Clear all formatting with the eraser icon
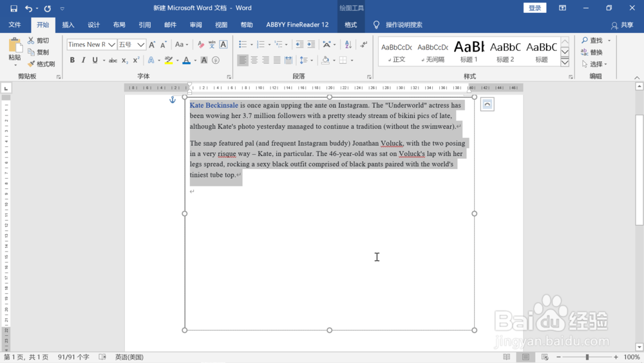The image size is (644, 363). coord(200,44)
